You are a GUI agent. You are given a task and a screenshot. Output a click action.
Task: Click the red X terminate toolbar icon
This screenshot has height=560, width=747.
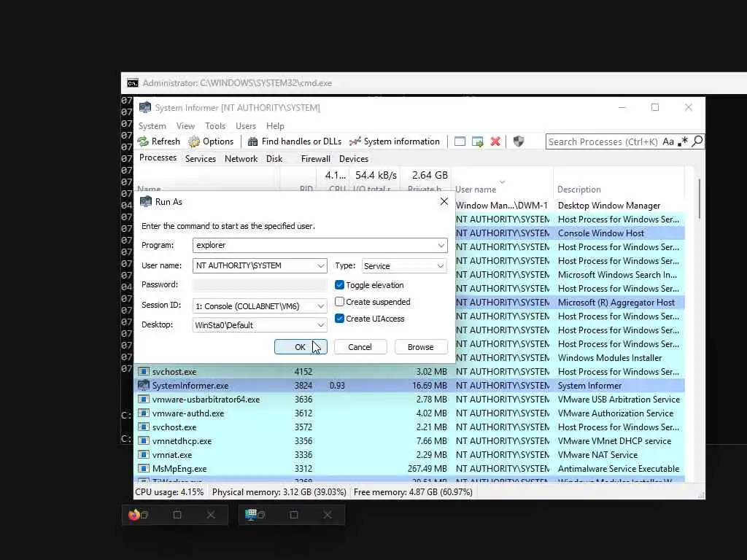pyautogui.click(x=495, y=141)
